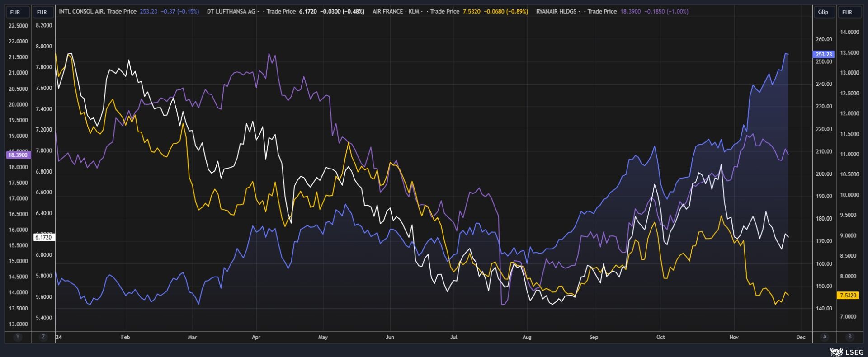Click the 22.5000 tick on the left axis
Image resolution: width=868 pixels, height=357 pixels.
(18, 26)
